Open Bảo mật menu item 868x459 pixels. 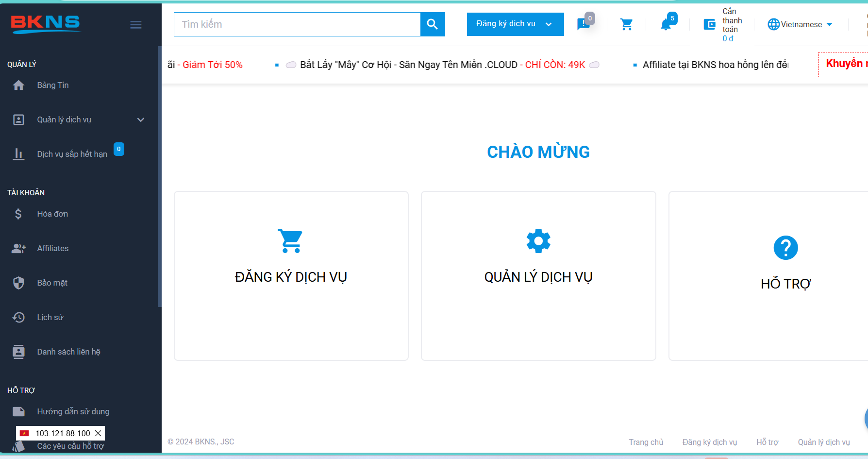point(52,283)
